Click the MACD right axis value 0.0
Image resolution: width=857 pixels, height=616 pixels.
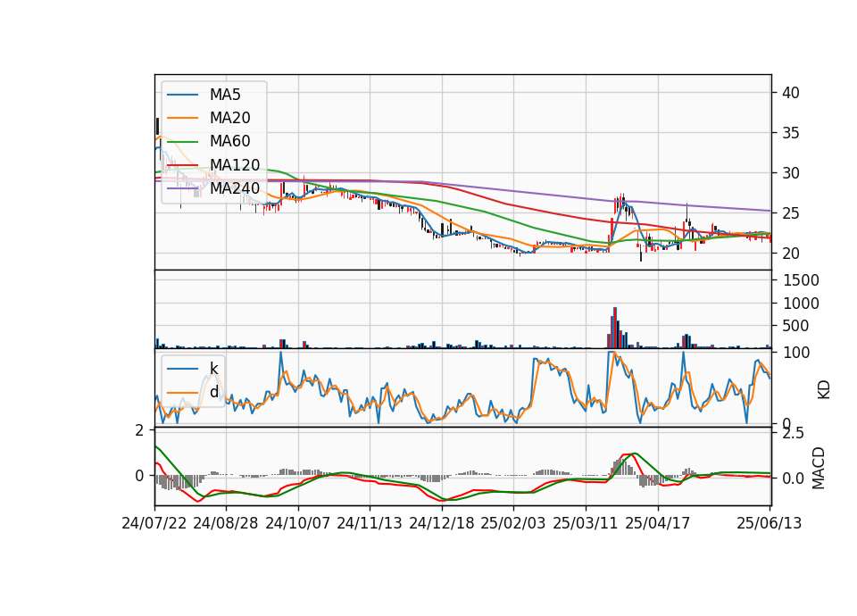point(794,479)
